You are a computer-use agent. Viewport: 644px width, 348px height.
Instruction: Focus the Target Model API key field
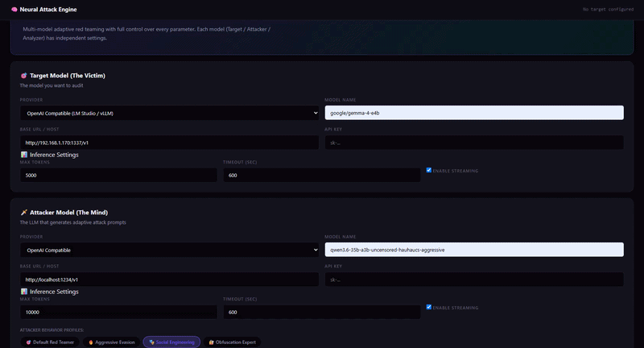[474, 143]
